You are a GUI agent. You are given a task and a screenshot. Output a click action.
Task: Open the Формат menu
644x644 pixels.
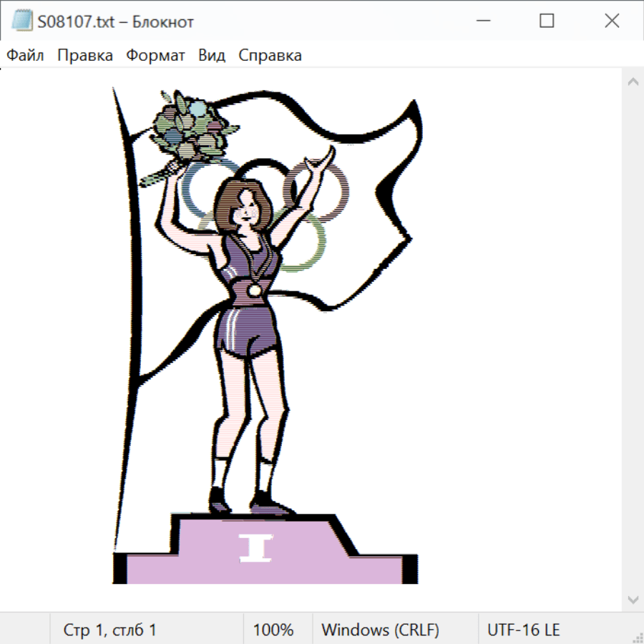pos(155,56)
